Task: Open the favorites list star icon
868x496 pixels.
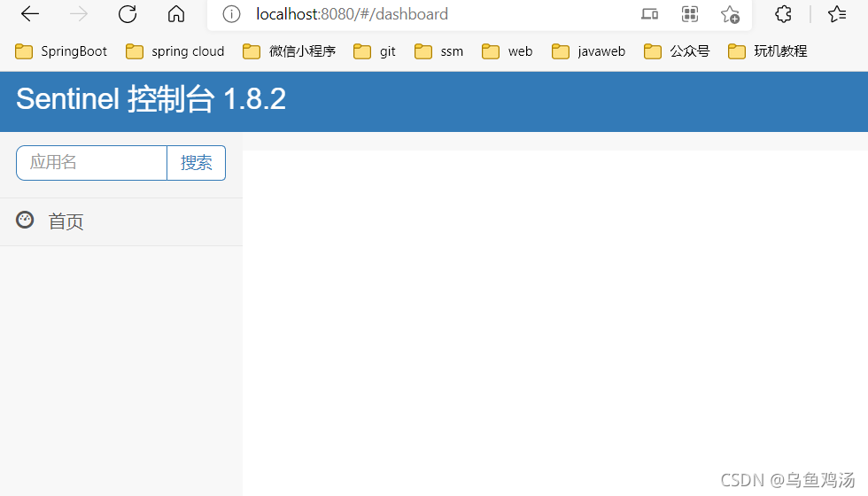Action: coord(837,14)
